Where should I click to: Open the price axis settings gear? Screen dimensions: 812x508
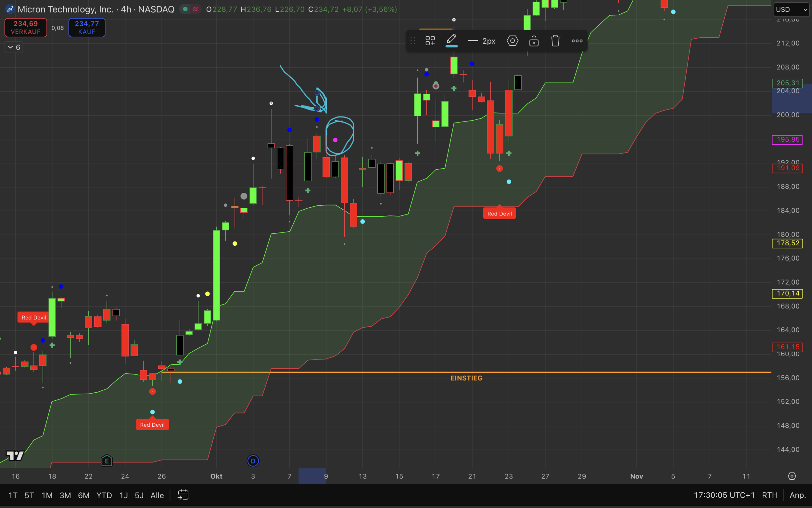point(792,476)
